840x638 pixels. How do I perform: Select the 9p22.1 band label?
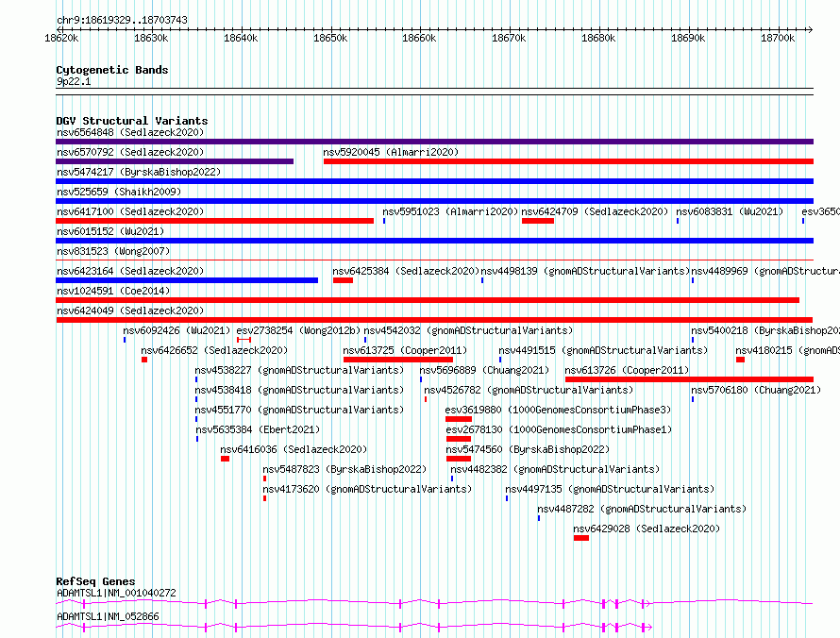coord(74,81)
